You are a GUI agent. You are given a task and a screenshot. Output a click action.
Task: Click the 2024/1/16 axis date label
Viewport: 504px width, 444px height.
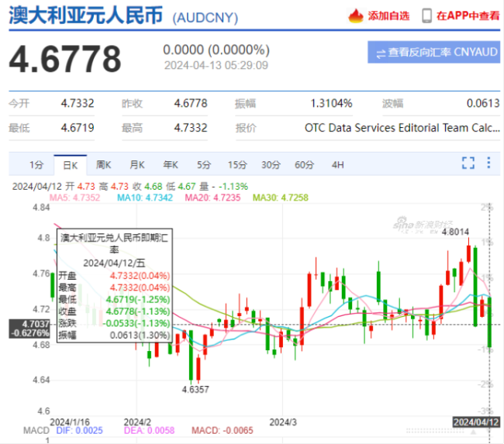point(70,422)
